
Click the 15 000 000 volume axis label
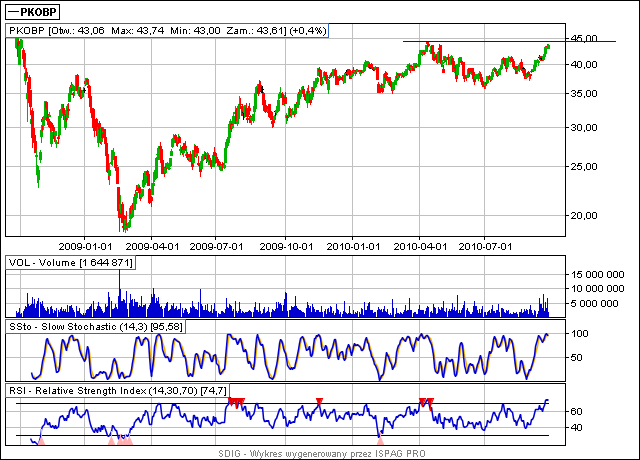pos(597,275)
